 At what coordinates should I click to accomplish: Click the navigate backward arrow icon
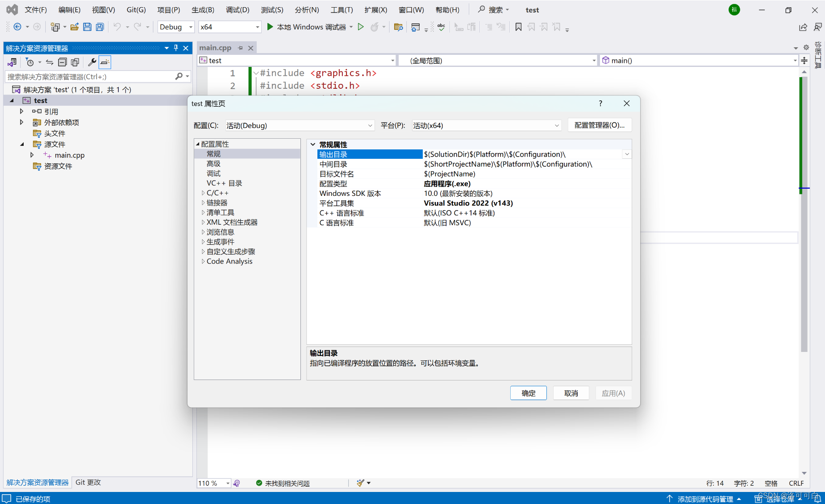[x=17, y=27]
